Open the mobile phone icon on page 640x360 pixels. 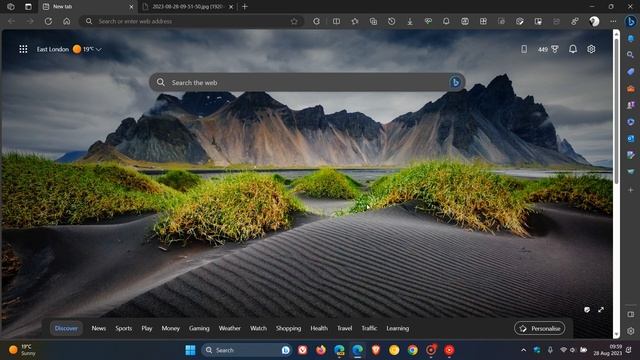(524, 49)
